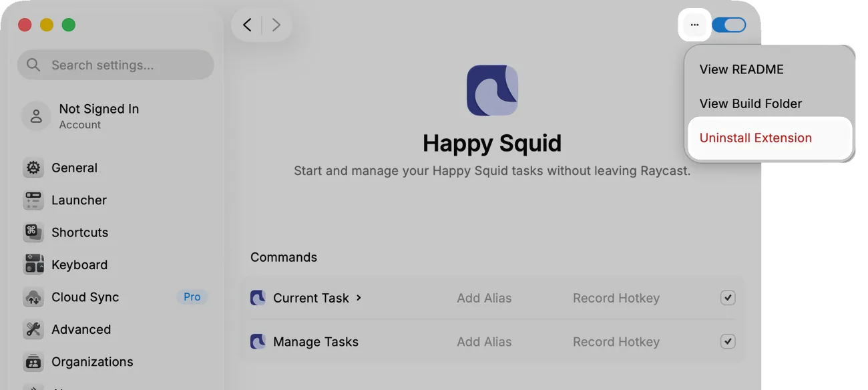Viewport: 868px width, 390px height.
Task: Go forward with the right chevron
Action: click(276, 25)
